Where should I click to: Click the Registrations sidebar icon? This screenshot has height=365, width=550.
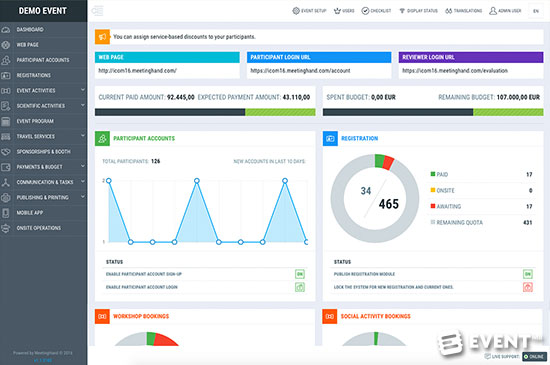[6, 75]
